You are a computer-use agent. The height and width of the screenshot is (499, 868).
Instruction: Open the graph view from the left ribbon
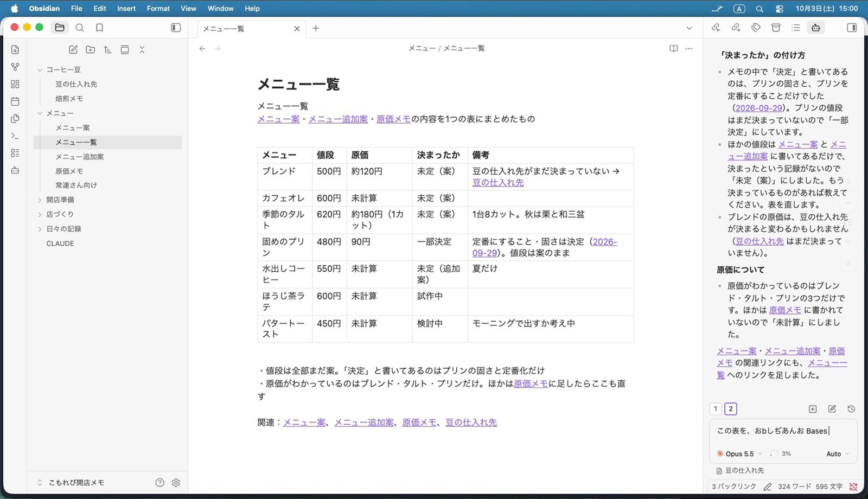point(15,67)
